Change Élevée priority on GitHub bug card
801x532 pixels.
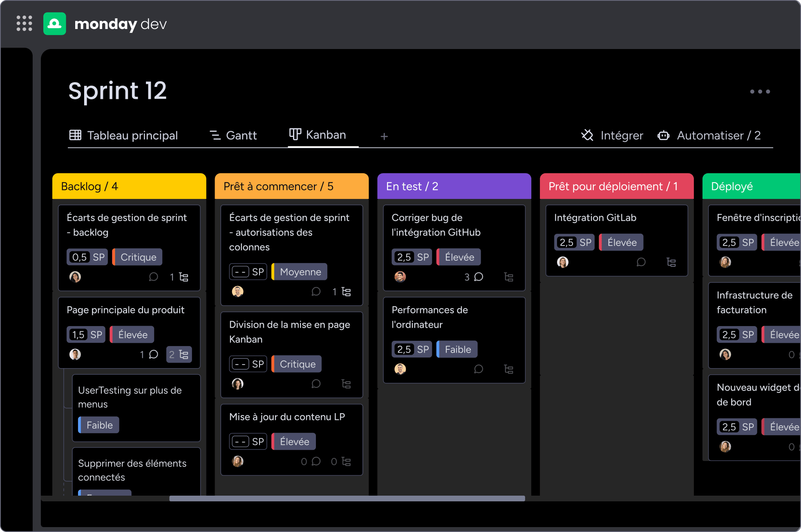tap(459, 257)
